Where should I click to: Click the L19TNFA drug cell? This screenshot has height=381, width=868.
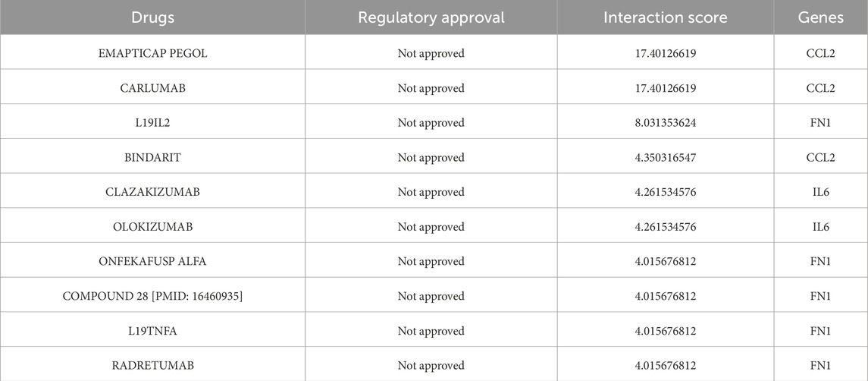click(x=152, y=331)
